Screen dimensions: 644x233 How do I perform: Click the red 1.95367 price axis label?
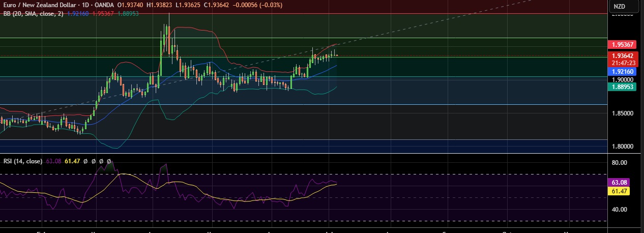pyautogui.click(x=623, y=45)
